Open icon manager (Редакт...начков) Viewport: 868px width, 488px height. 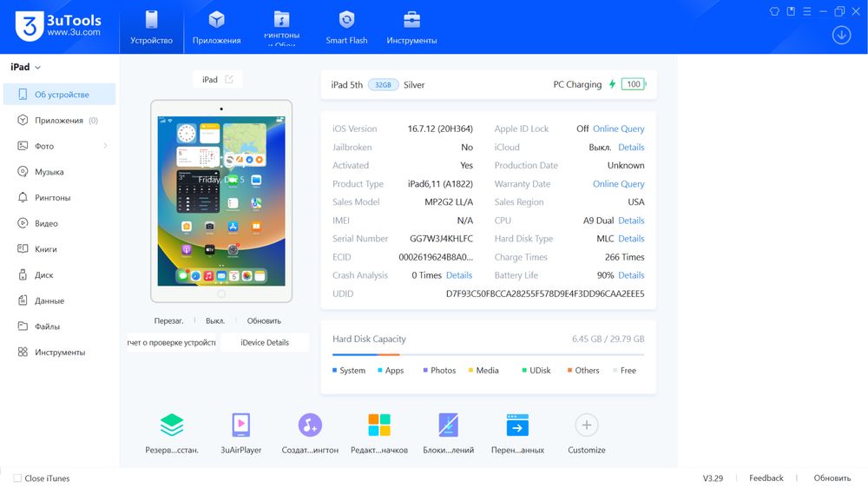(379, 433)
